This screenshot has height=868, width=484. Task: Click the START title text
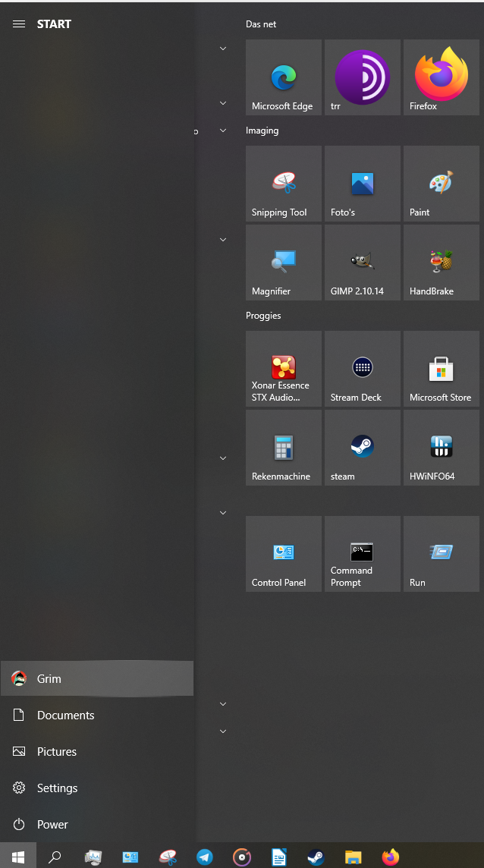coord(54,24)
